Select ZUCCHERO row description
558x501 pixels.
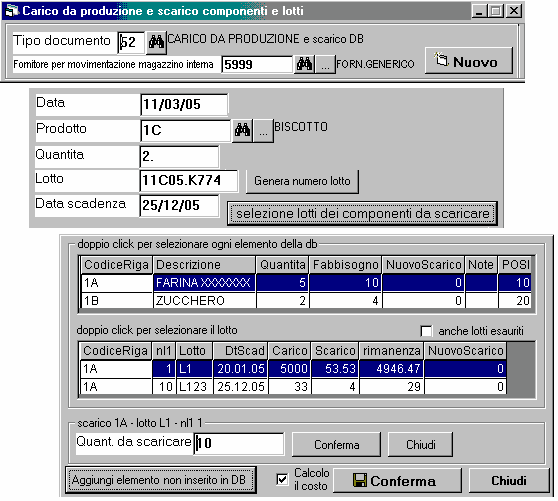point(204,301)
